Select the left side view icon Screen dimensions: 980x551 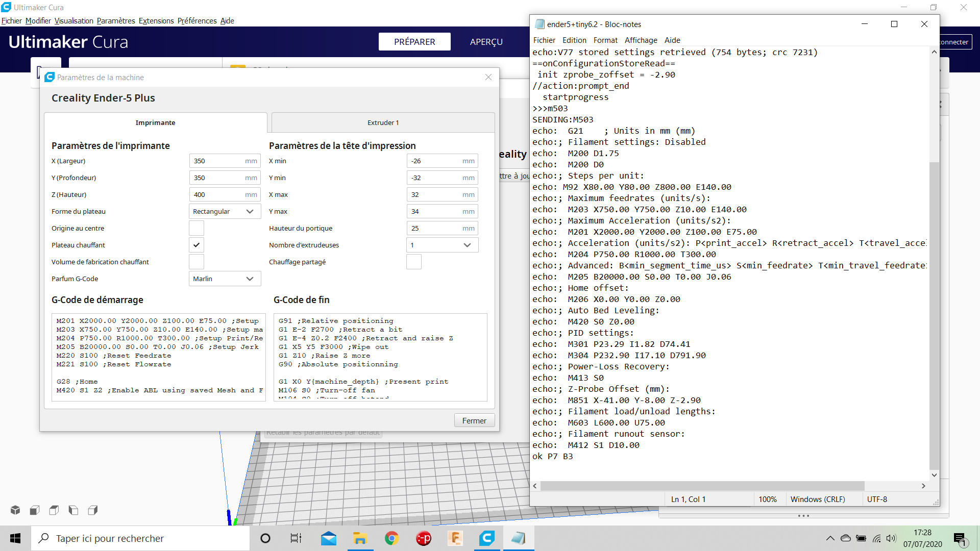click(73, 510)
